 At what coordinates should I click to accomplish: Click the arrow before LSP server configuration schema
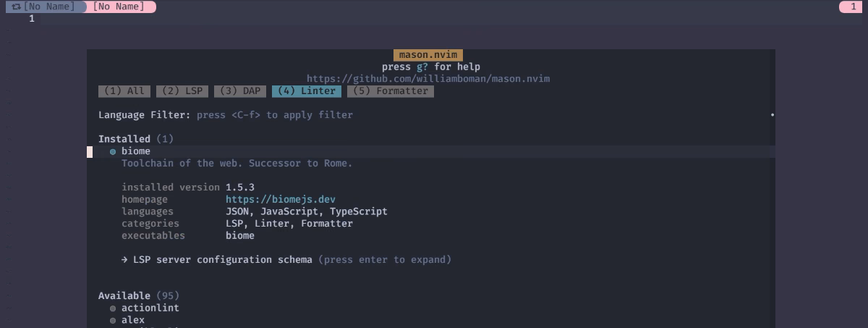[124, 259]
